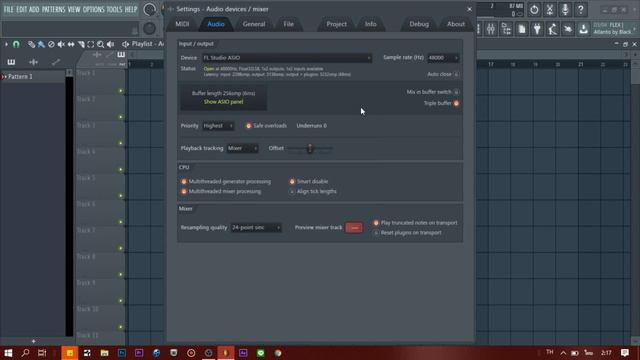Switch to the Debug settings tab
The image size is (640, 360).
(419, 24)
